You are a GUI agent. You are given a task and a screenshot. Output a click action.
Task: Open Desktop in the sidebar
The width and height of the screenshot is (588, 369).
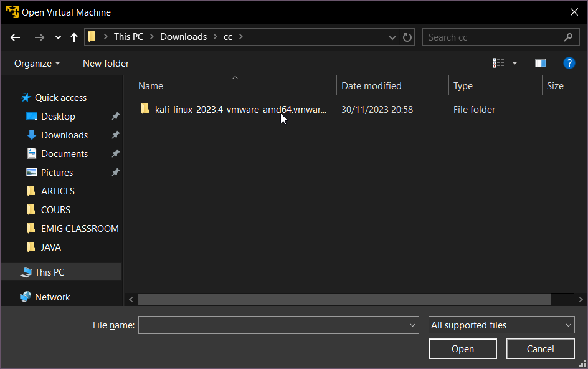click(58, 117)
